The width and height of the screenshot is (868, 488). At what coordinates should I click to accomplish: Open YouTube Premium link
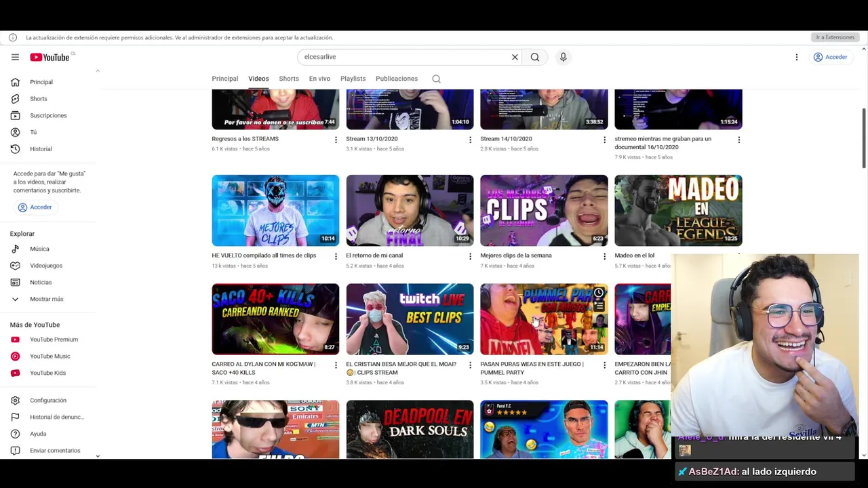click(49, 340)
